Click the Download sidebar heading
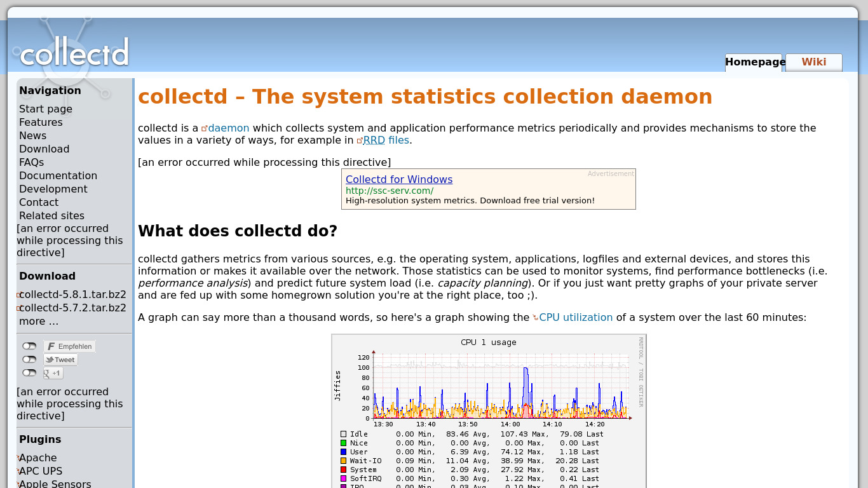This screenshot has height=488, width=868. pyautogui.click(x=47, y=276)
